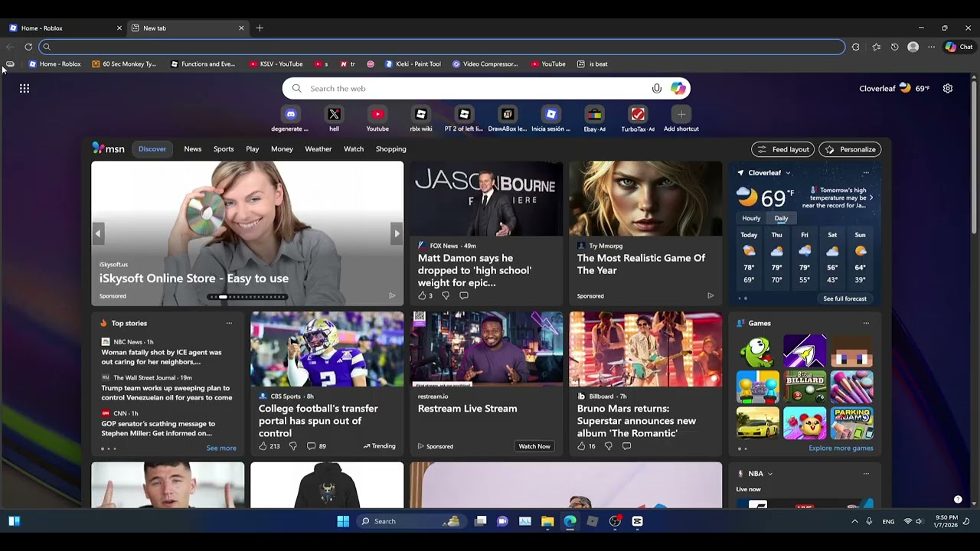980x551 pixels.
Task: Open the Kleki - Paint Tool bookmark
Action: pyautogui.click(x=413, y=64)
